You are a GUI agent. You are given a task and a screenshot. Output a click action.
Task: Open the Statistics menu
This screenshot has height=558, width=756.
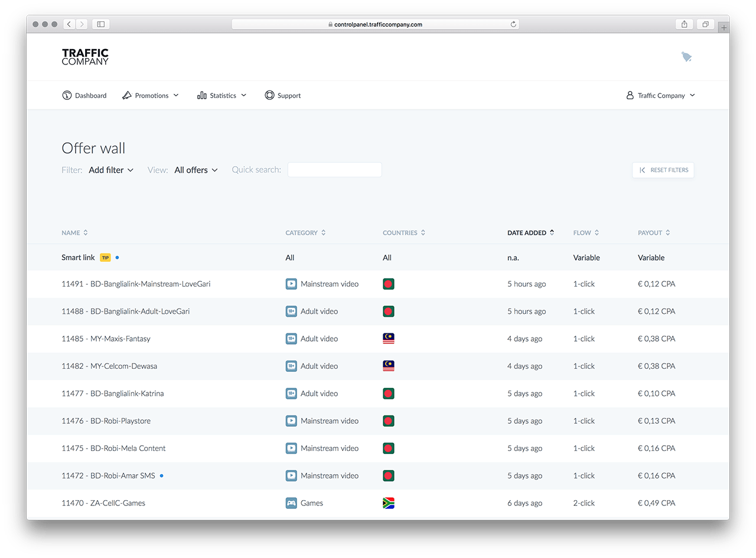(x=222, y=95)
